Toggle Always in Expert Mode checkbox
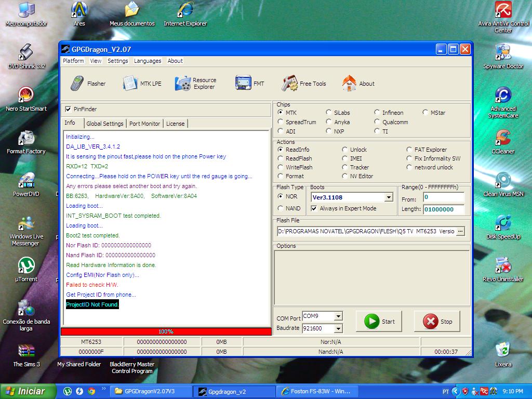The image size is (532, 399). (x=314, y=208)
